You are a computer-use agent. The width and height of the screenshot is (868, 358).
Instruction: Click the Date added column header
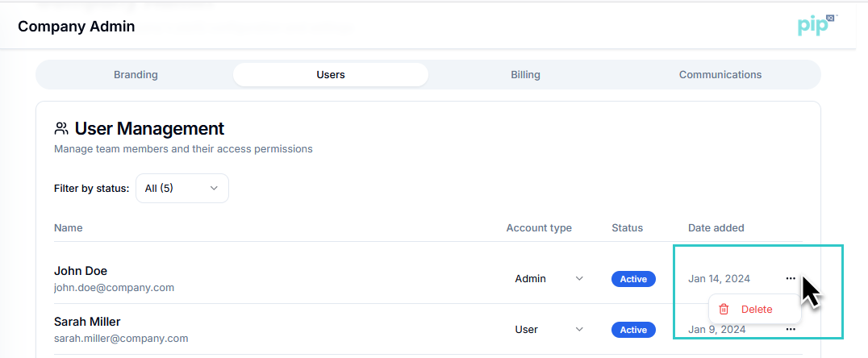pos(716,228)
